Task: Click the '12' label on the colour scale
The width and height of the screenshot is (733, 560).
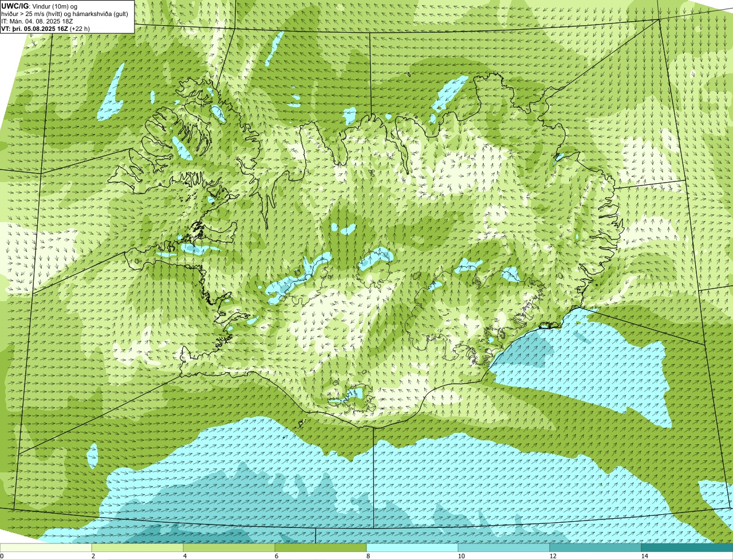Action: coord(553,556)
